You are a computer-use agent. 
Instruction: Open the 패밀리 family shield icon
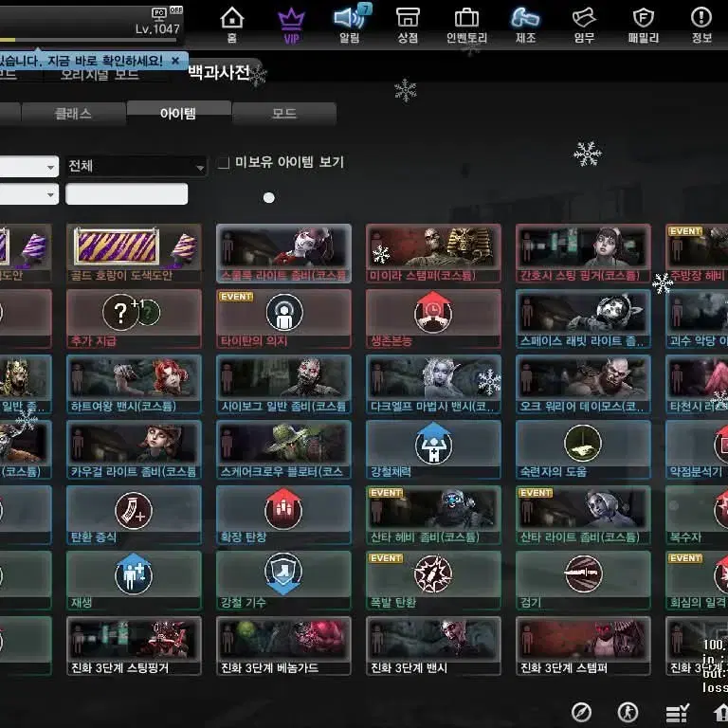[643, 18]
